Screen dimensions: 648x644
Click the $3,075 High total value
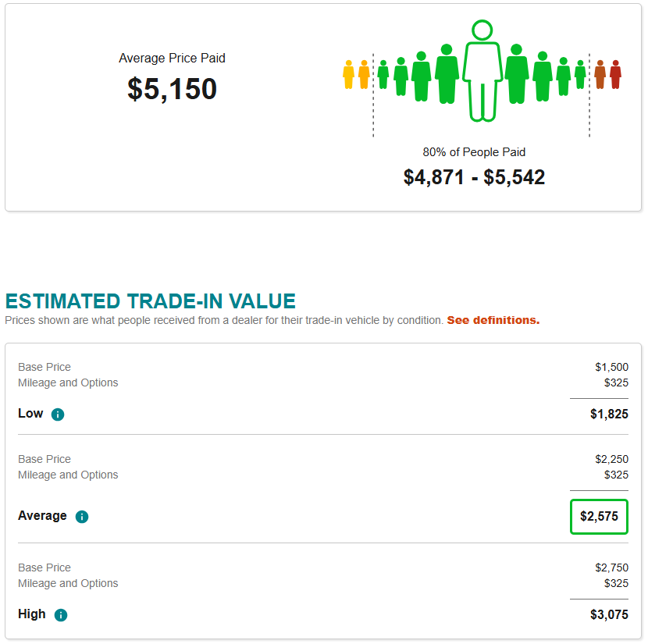609,614
